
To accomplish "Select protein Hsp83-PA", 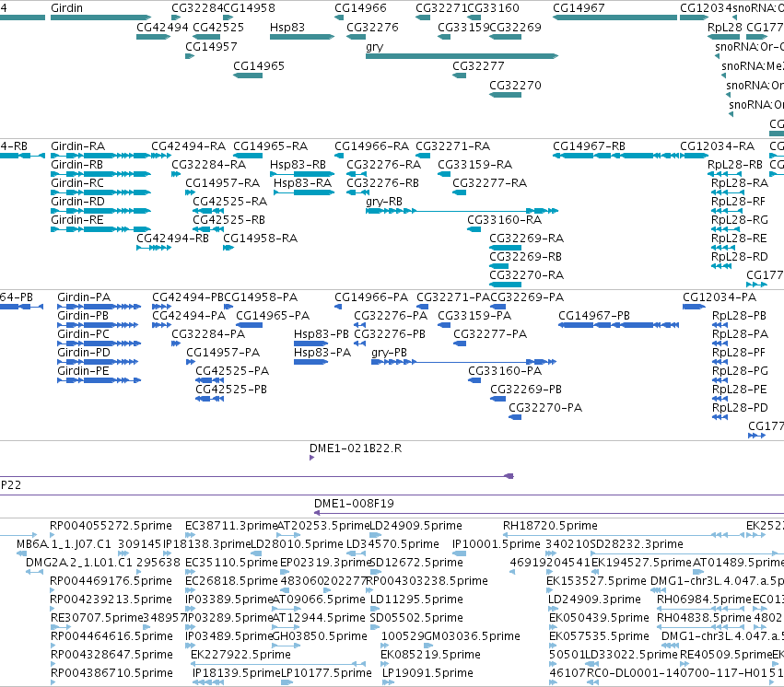I will tap(310, 362).
